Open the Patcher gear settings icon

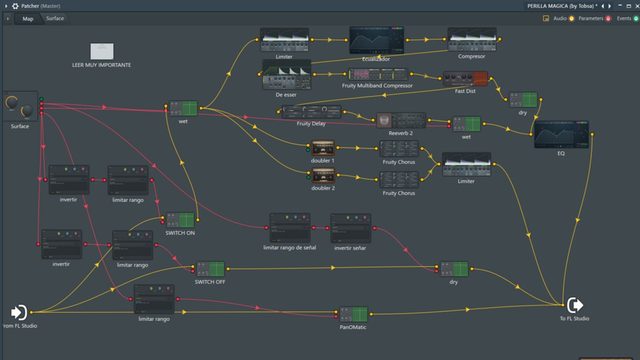(15, 6)
